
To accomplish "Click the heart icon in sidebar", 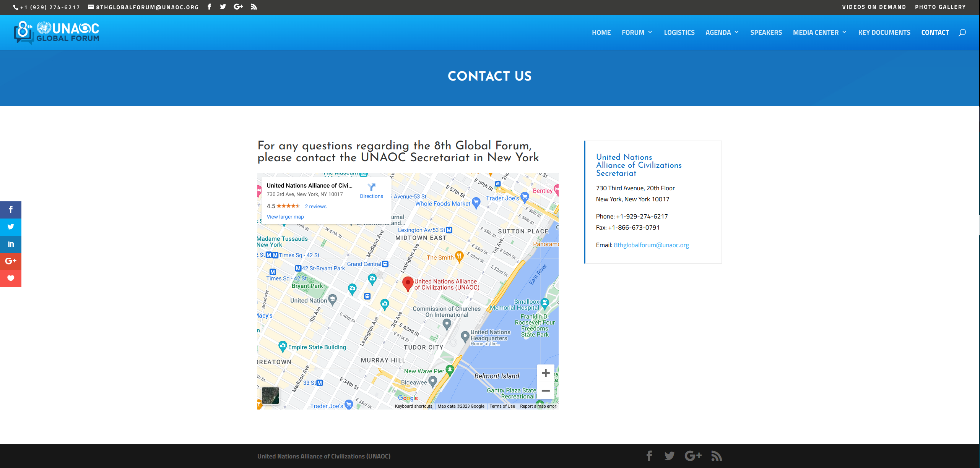I will 11,278.
